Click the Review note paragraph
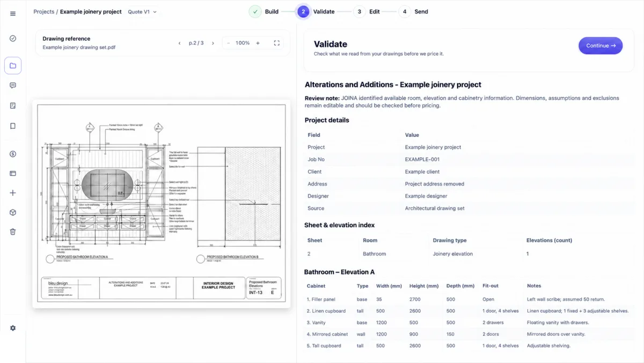Image resolution: width=644 pixels, height=363 pixels. click(462, 102)
